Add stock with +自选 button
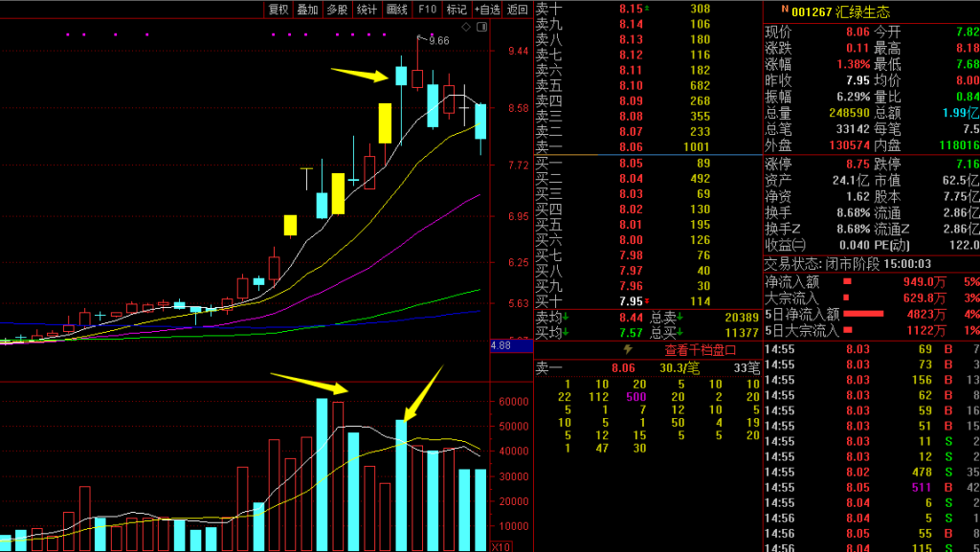This screenshot has width=980, height=552. [487, 10]
